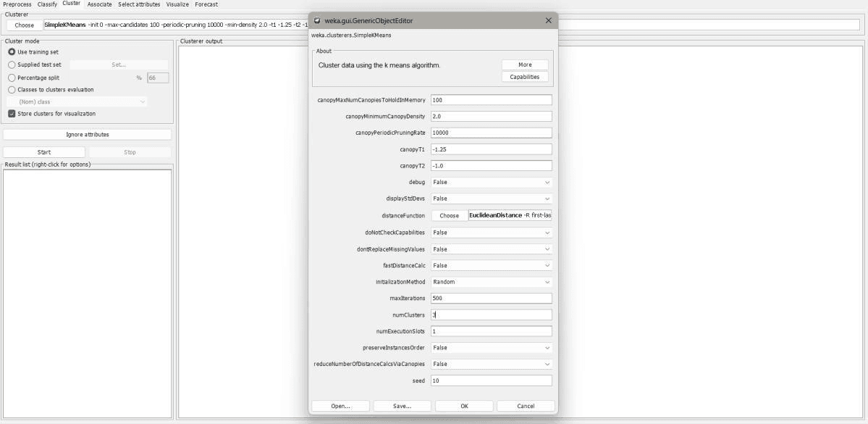Click the EuclideanDistance function text field
The height and width of the screenshot is (424, 868).
click(510, 215)
